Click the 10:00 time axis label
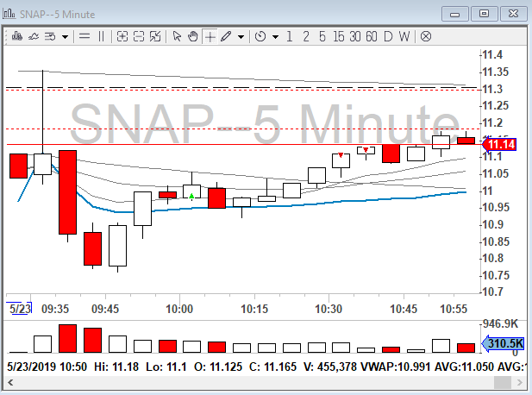Viewport: 532px width, 395px height. [179, 309]
